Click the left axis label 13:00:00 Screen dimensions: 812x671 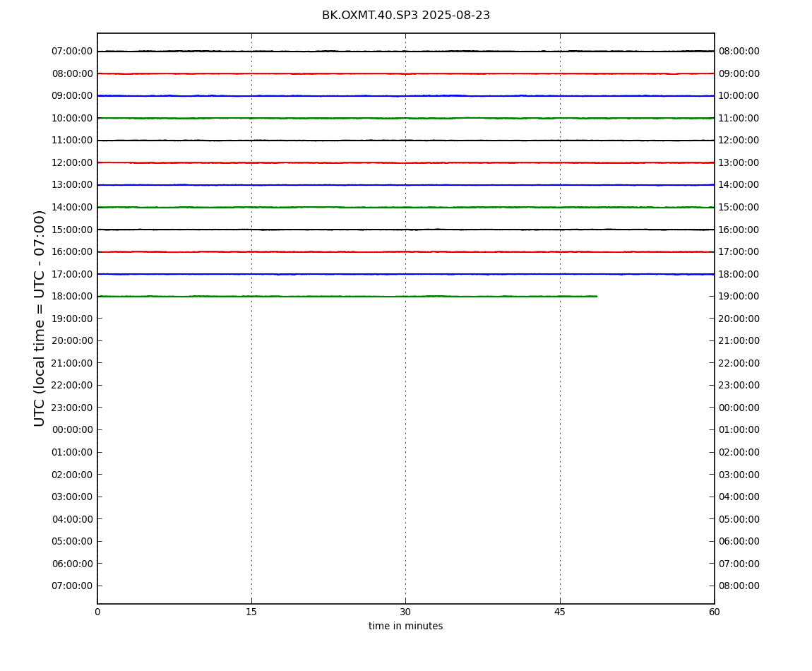point(72,185)
